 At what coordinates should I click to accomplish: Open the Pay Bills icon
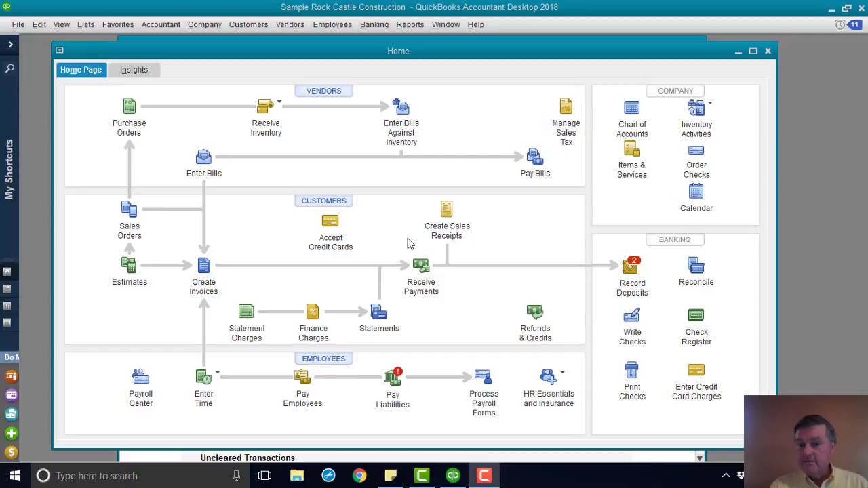click(534, 157)
